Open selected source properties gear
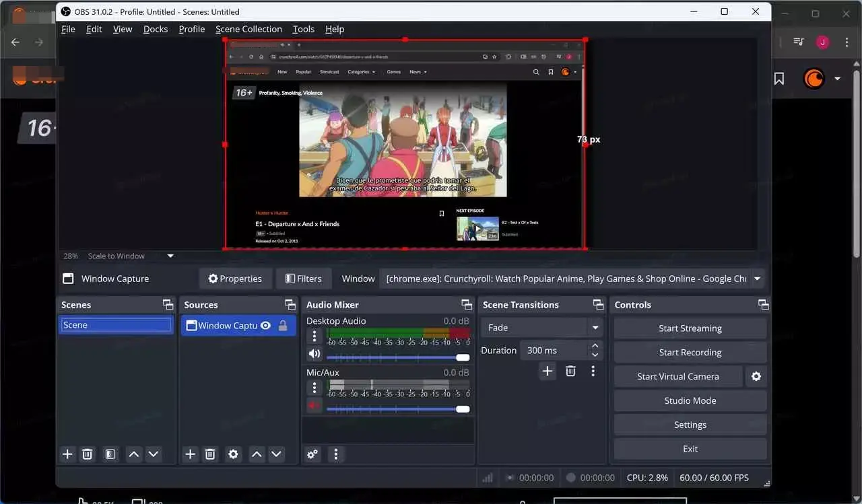Viewport: 862px width, 504px height. [233, 454]
